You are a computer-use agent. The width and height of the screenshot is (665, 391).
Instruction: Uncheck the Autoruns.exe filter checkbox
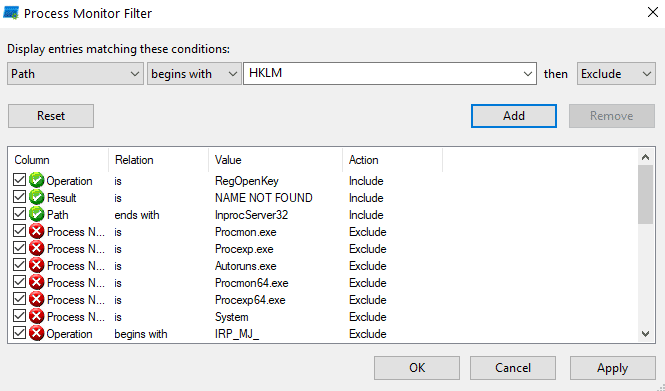[20, 265]
